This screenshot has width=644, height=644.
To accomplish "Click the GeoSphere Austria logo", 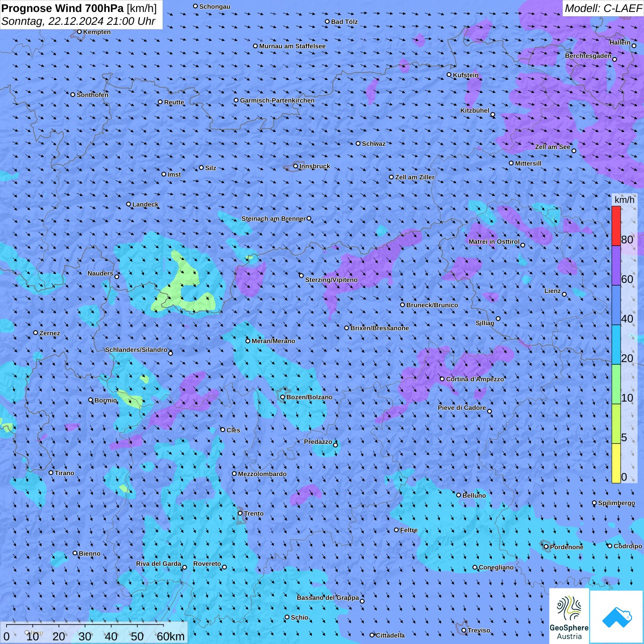I will (x=569, y=616).
